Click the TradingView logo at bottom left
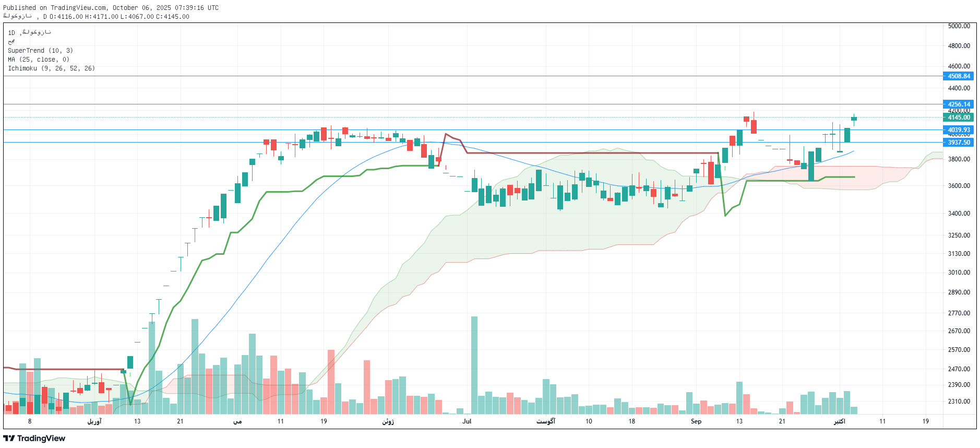This screenshot has height=448, width=980. pos(34,438)
